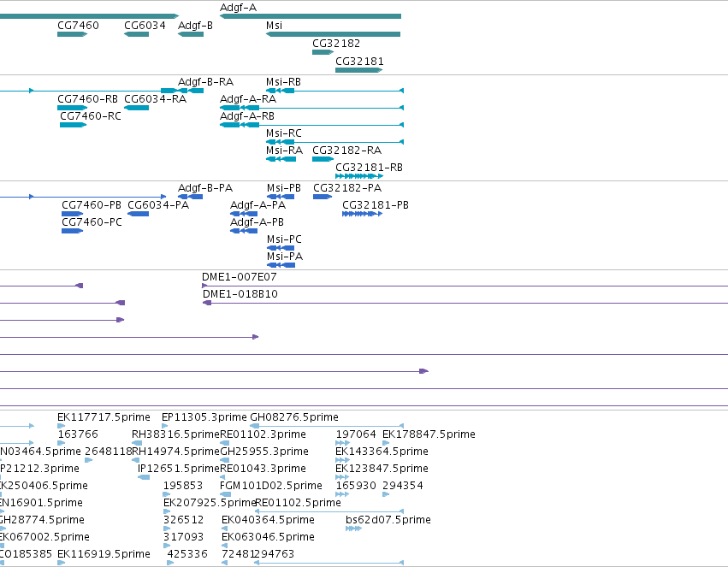Select the Msi-PB protein feature
The height and width of the screenshot is (567, 728).
pyautogui.click(x=281, y=197)
